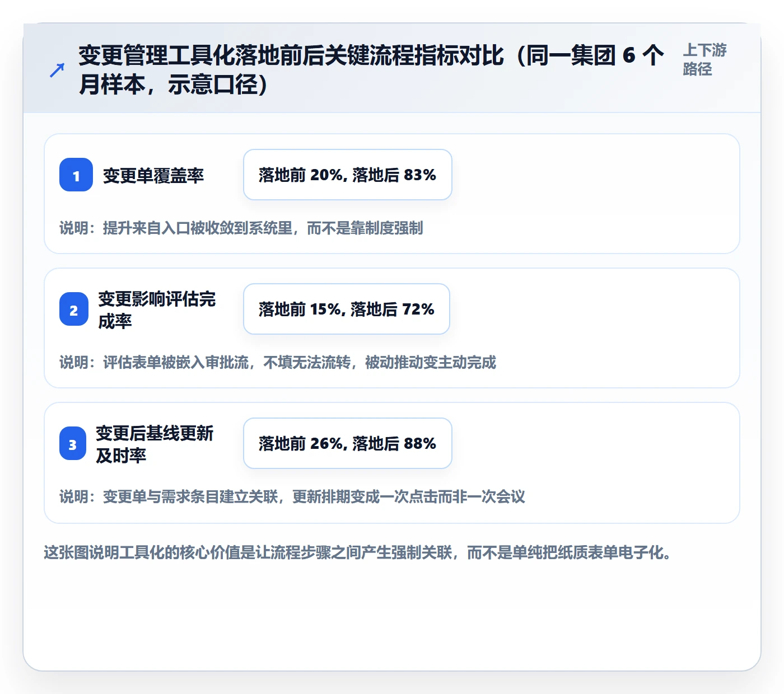The height and width of the screenshot is (694, 784).
Task: Click the 变更影响评估完成率 metric title
Action: pyautogui.click(x=157, y=310)
